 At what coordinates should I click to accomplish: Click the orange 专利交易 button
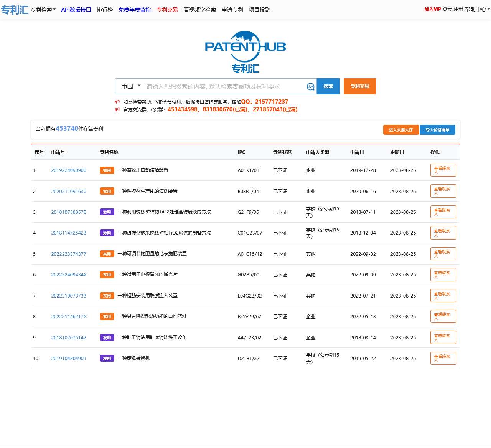359,86
